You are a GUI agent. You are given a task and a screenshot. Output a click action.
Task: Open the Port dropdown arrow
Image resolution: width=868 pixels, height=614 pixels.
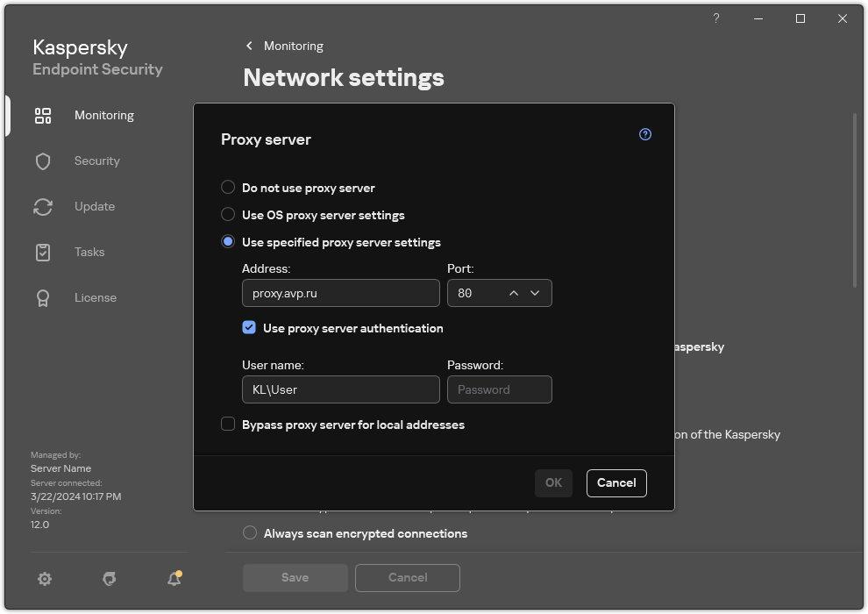tap(535, 293)
